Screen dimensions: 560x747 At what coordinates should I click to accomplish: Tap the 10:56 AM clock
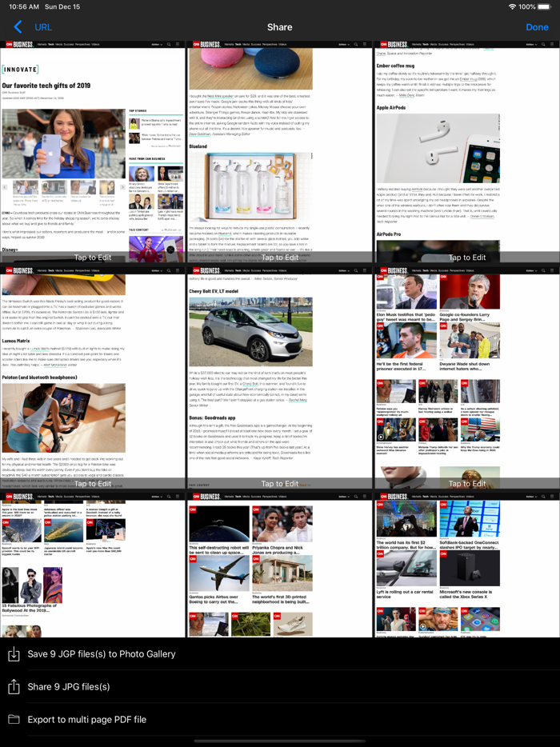(x=24, y=6)
